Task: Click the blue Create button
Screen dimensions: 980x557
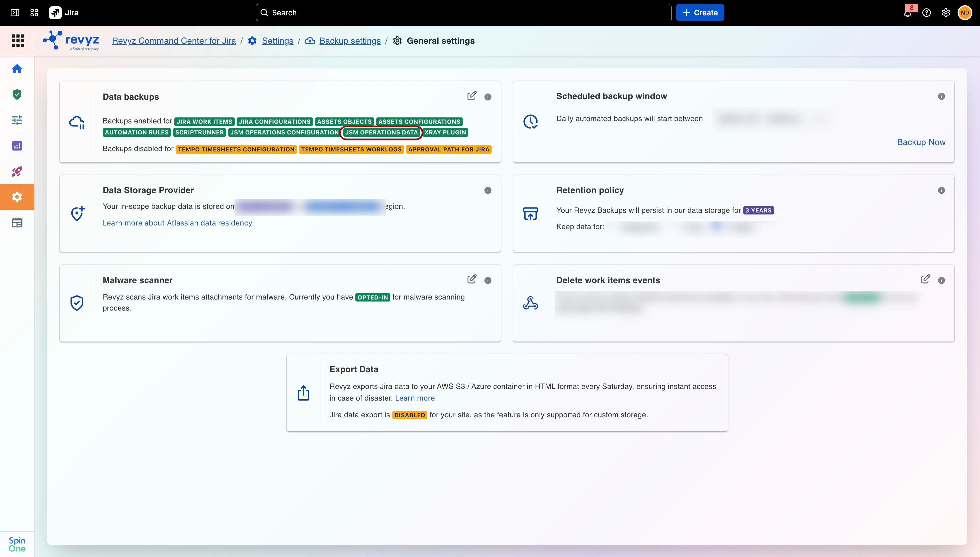Action: 700,13
